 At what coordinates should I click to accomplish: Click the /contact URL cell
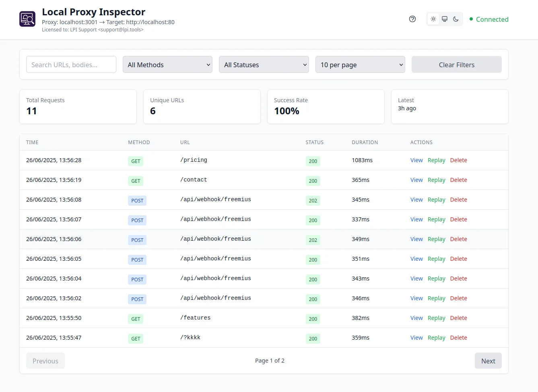[194, 180]
